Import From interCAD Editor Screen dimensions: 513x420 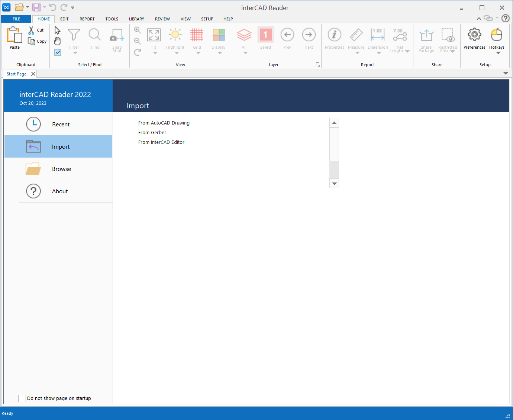(161, 142)
